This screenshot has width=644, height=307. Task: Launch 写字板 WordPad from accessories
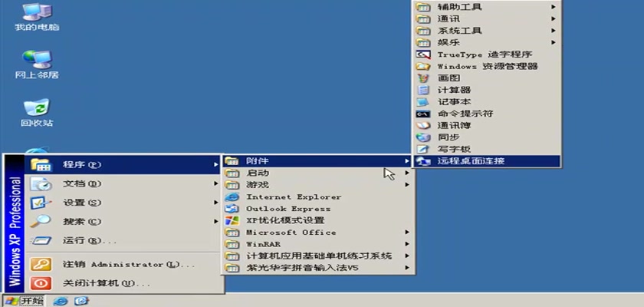pos(486,149)
